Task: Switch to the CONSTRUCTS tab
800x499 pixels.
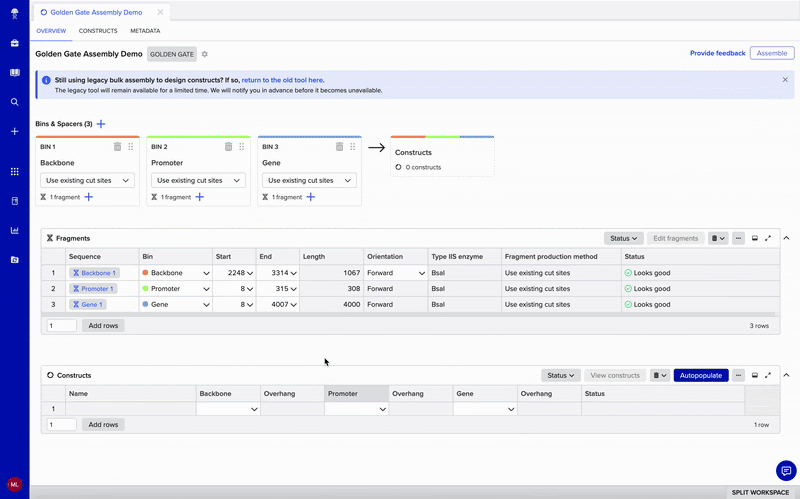Action: (98, 31)
